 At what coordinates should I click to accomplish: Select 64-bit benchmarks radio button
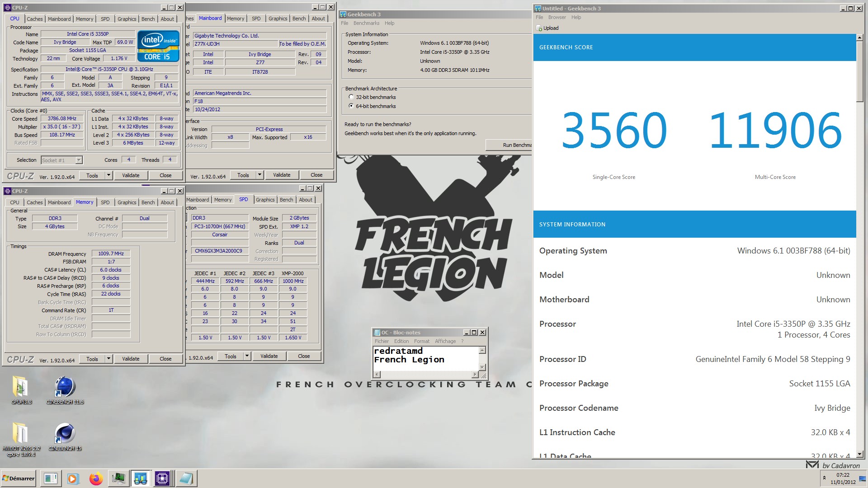tap(351, 106)
